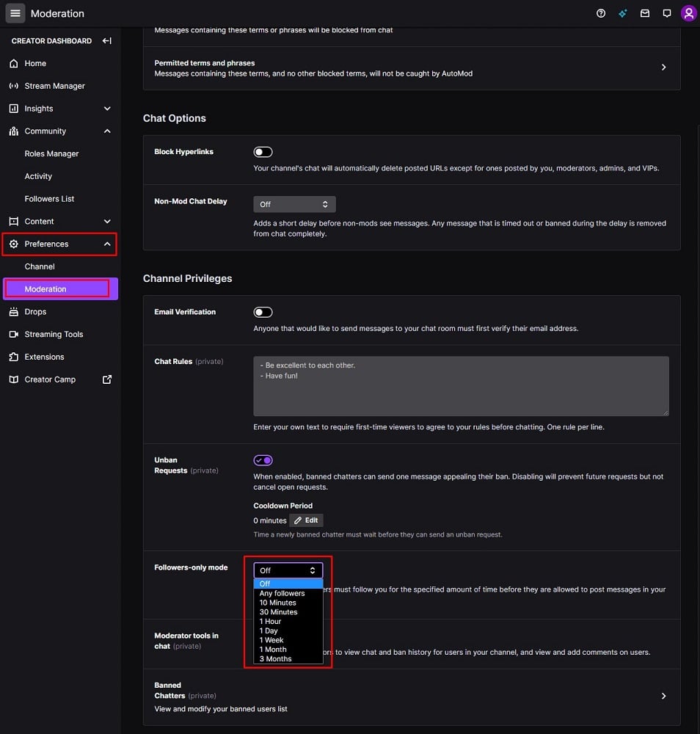Disable the Unban Requests toggle
The image size is (700, 734).
click(x=263, y=460)
